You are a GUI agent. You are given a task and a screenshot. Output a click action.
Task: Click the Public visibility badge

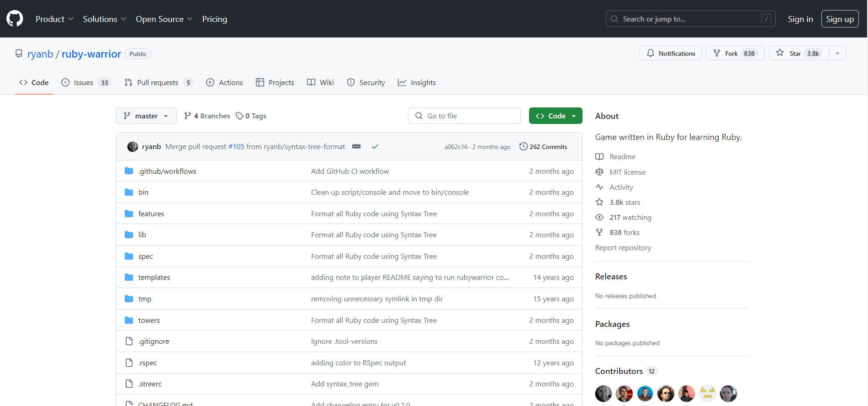click(138, 54)
